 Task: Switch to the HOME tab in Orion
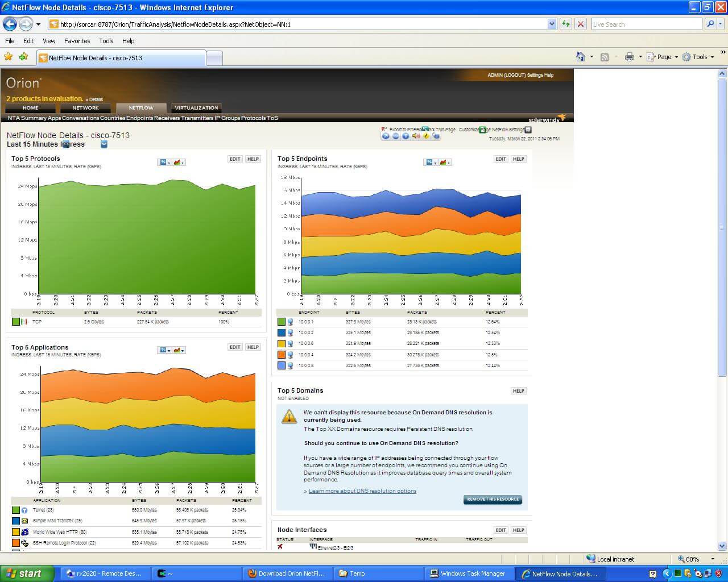coord(30,107)
